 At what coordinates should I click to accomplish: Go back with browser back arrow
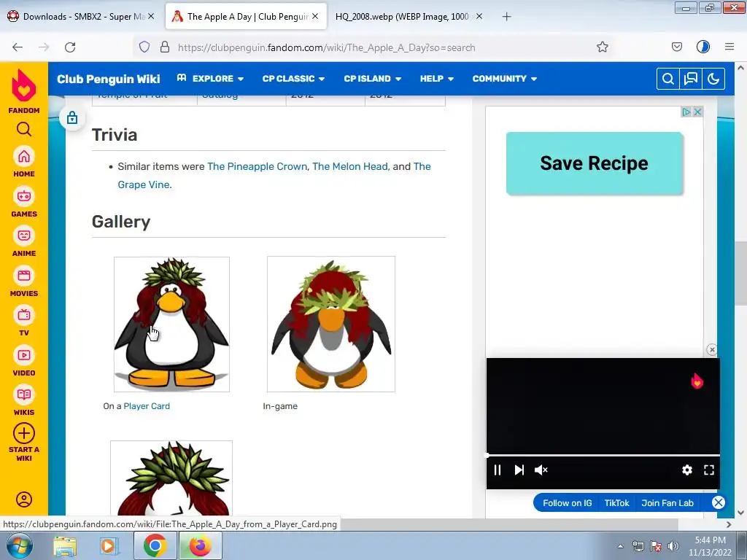pos(18,47)
